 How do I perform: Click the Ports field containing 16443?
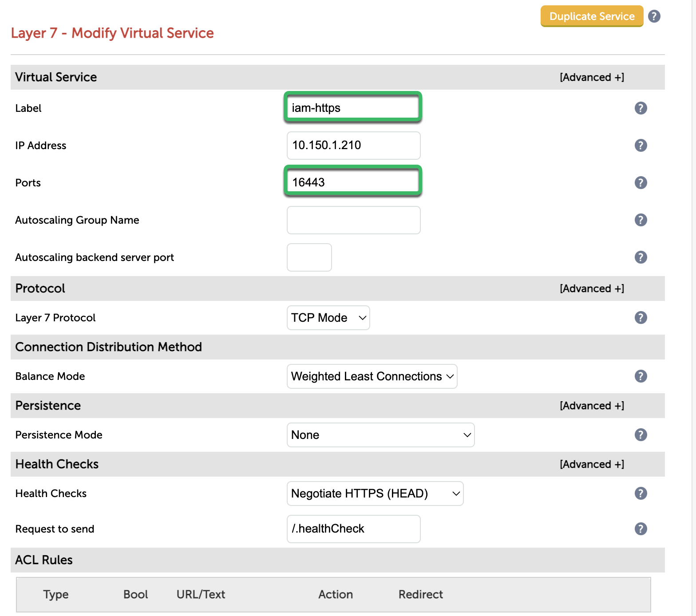pos(353,182)
